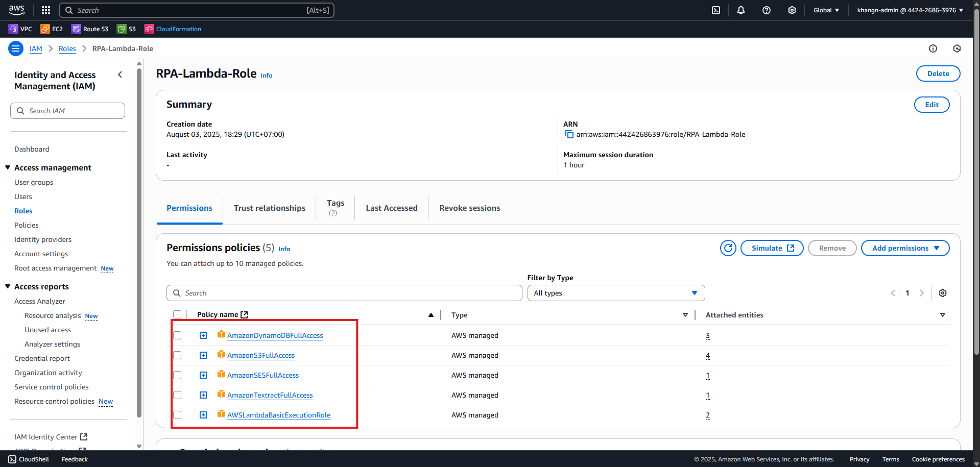Switch to the Last Accessed tab
Image resolution: width=980 pixels, height=467 pixels.
click(x=392, y=208)
